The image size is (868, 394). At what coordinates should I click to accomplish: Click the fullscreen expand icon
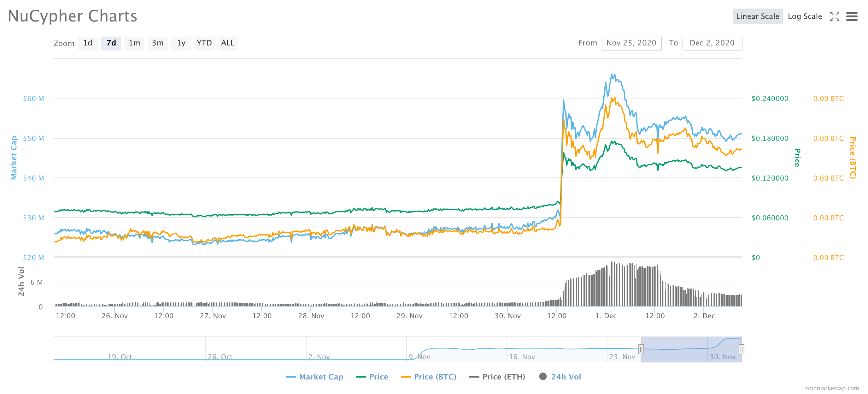point(835,16)
